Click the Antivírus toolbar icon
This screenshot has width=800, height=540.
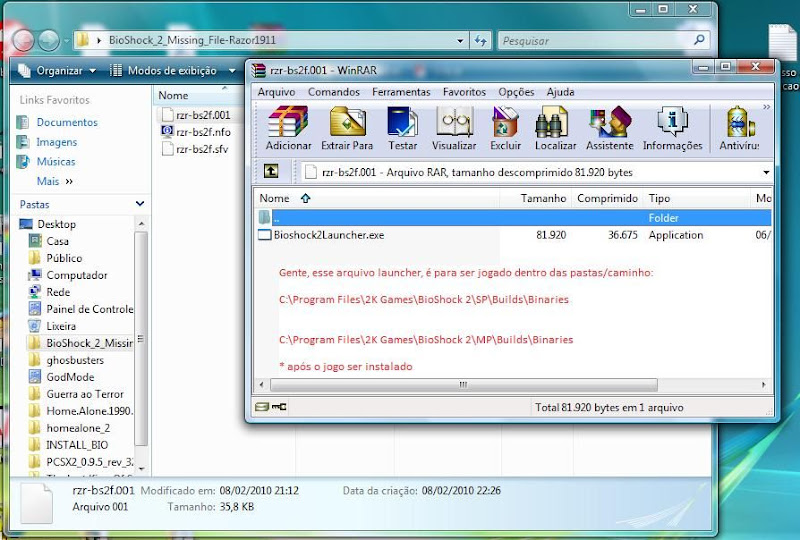pos(739,128)
